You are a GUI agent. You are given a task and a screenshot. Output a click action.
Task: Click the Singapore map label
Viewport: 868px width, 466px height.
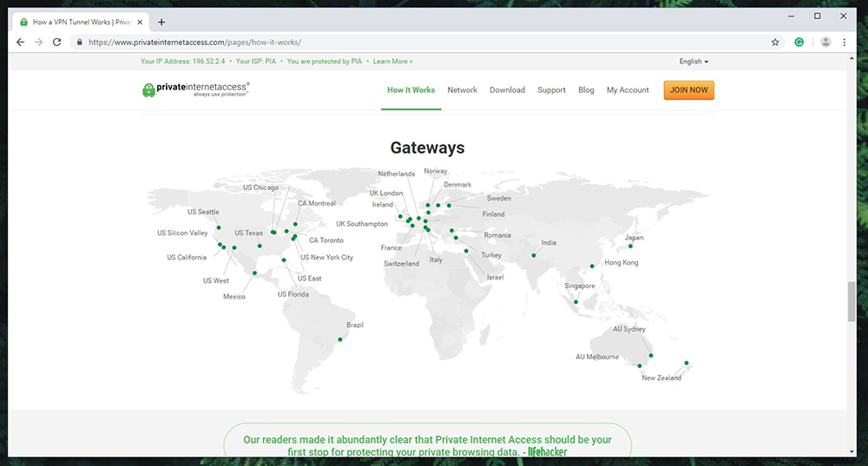click(x=580, y=286)
